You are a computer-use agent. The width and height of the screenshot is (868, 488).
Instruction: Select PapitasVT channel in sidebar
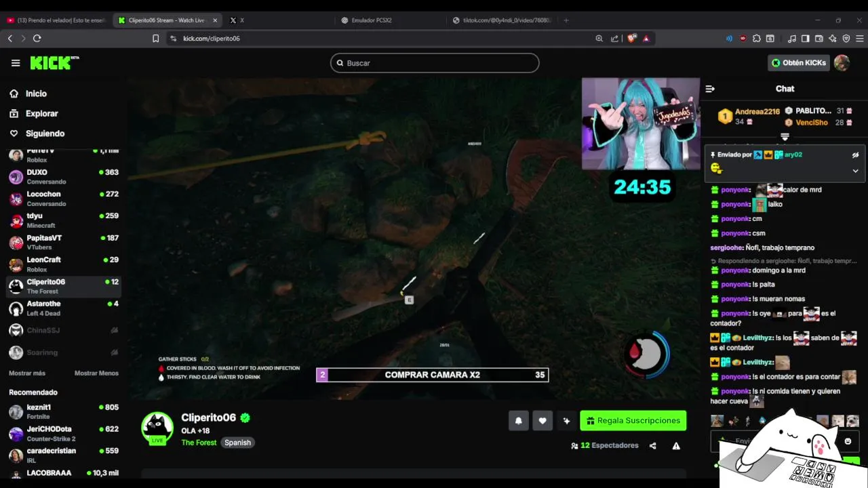coord(64,243)
